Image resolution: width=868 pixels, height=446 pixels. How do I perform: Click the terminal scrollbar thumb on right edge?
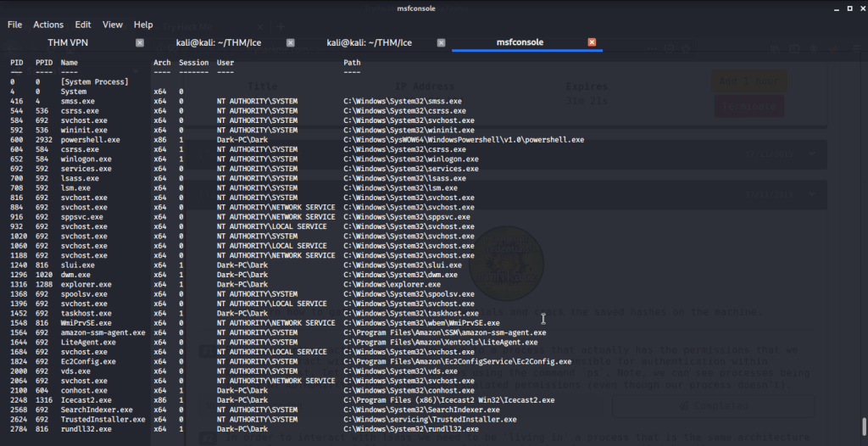(864, 426)
